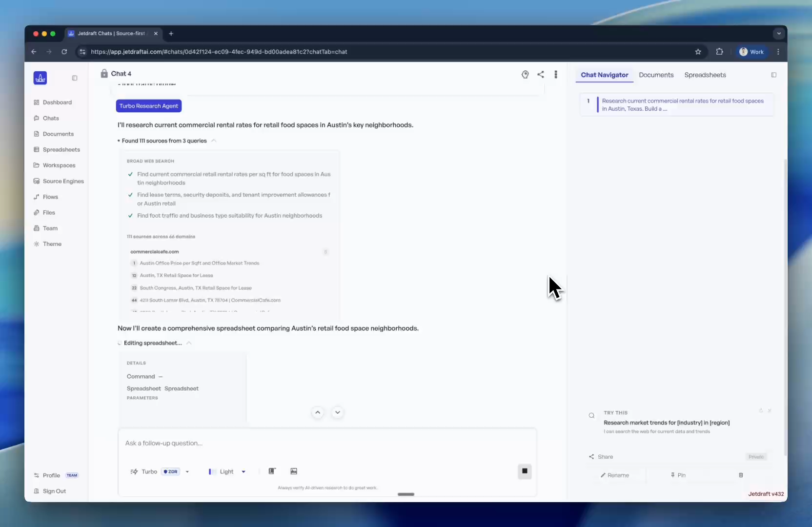
Task: Open the Dashboard from the sidebar
Action: (57, 102)
